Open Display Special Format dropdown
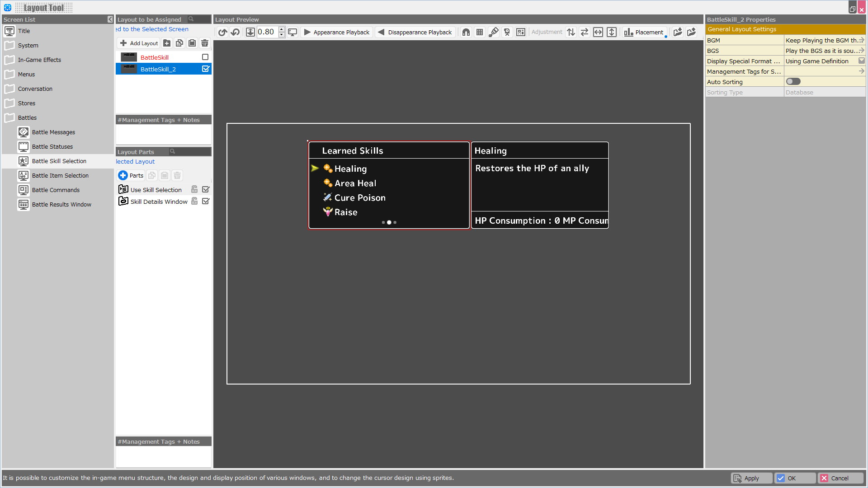 point(861,61)
